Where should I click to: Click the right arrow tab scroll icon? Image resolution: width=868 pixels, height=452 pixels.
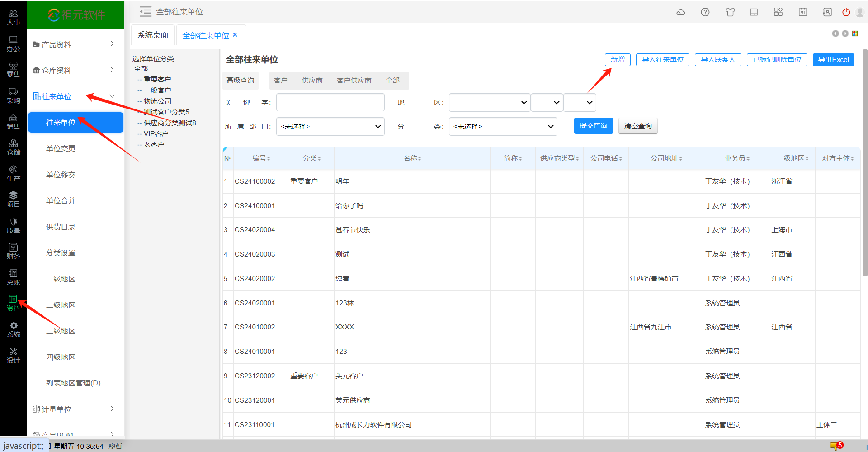[x=845, y=33]
